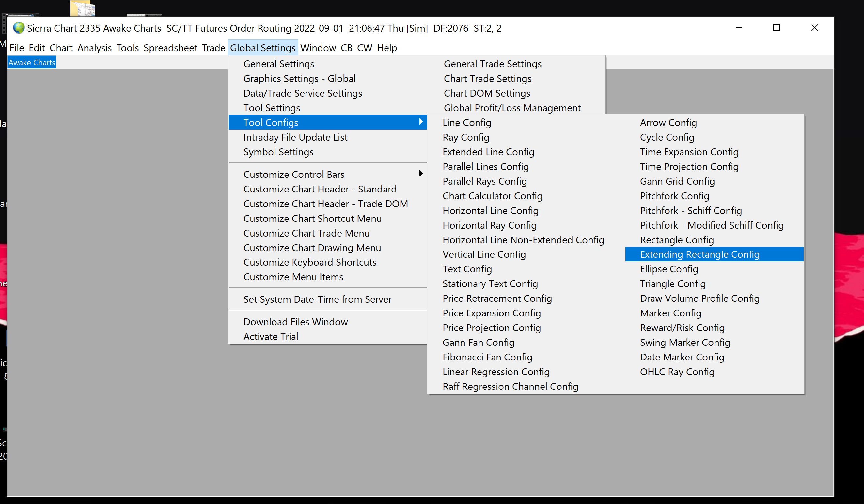Open Chart DOM Settings
Screen dimensions: 864x504
(487, 93)
